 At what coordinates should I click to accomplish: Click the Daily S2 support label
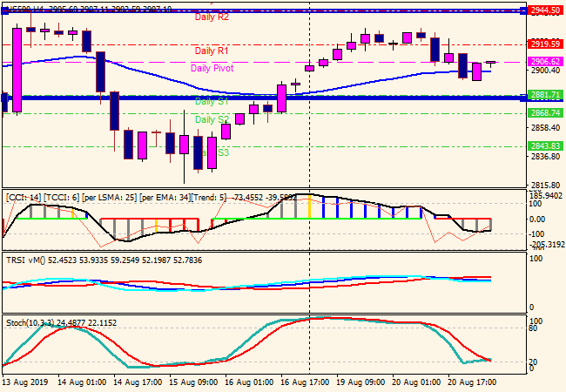[x=212, y=119]
